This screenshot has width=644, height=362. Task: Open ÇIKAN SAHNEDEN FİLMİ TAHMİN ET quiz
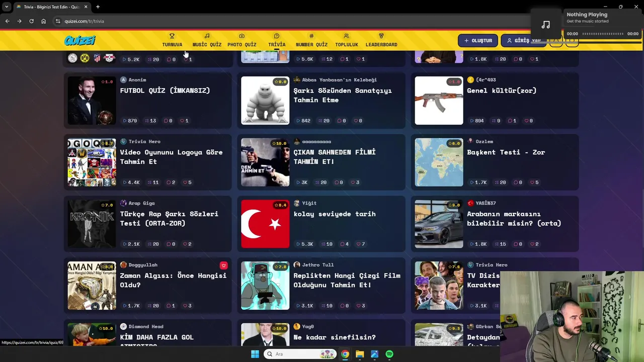[x=334, y=157]
